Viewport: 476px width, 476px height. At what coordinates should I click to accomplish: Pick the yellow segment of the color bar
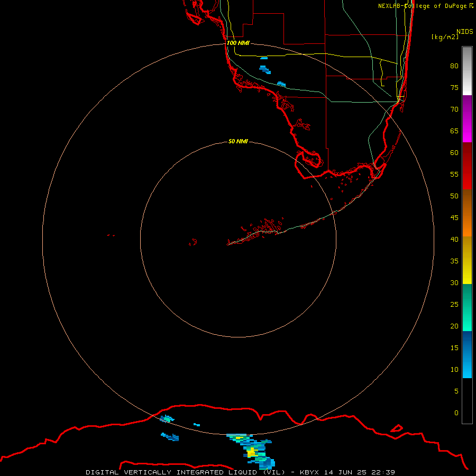(x=467, y=260)
